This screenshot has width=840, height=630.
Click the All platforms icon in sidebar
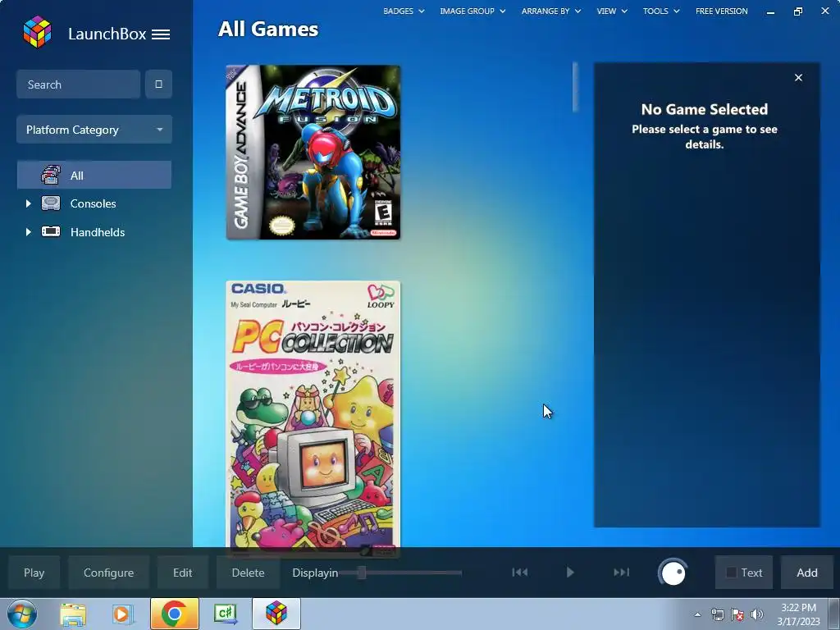[x=51, y=176]
